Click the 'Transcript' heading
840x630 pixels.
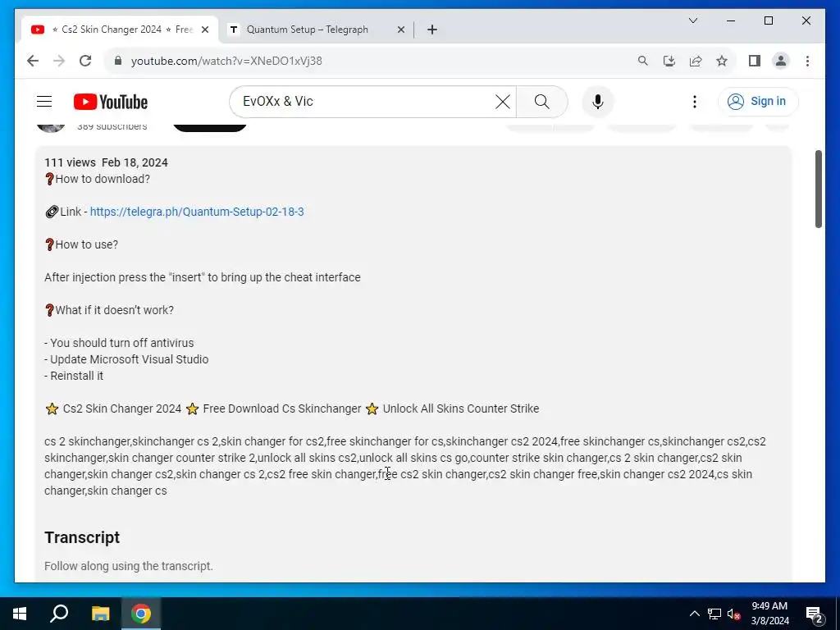[82, 537]
